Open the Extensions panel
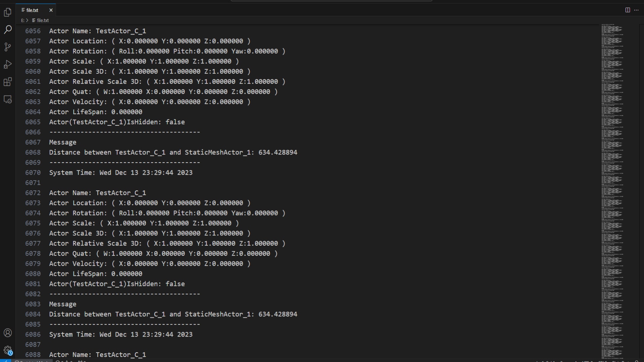This screenshot has height=362, width=644. tap(8, 82)
